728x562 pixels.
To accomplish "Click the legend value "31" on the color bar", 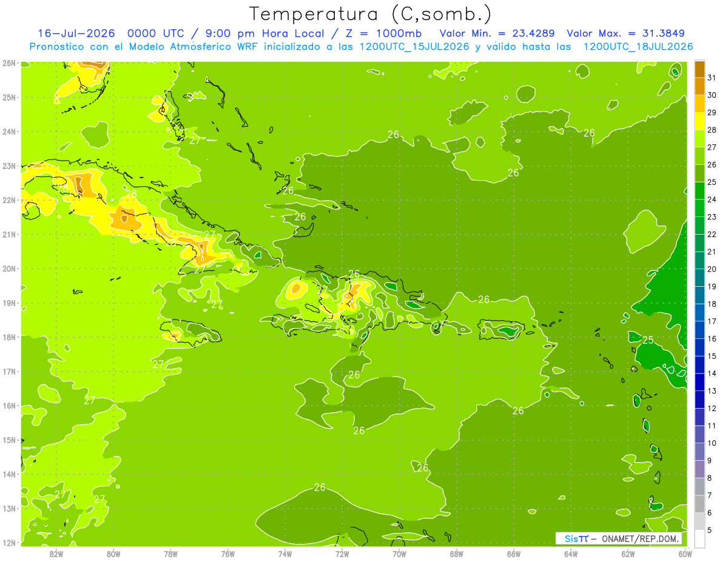I will [x=712, y=78].
